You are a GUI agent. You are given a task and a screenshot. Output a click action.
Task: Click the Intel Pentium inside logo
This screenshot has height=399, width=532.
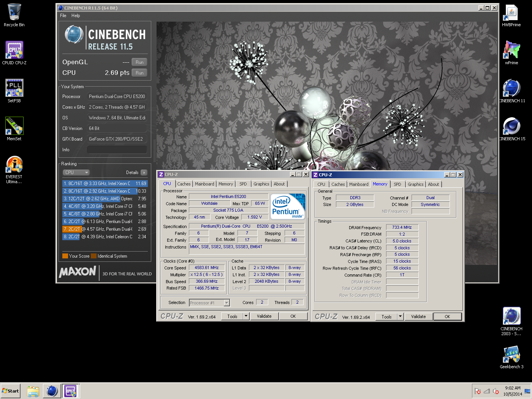tap(288, 207)
